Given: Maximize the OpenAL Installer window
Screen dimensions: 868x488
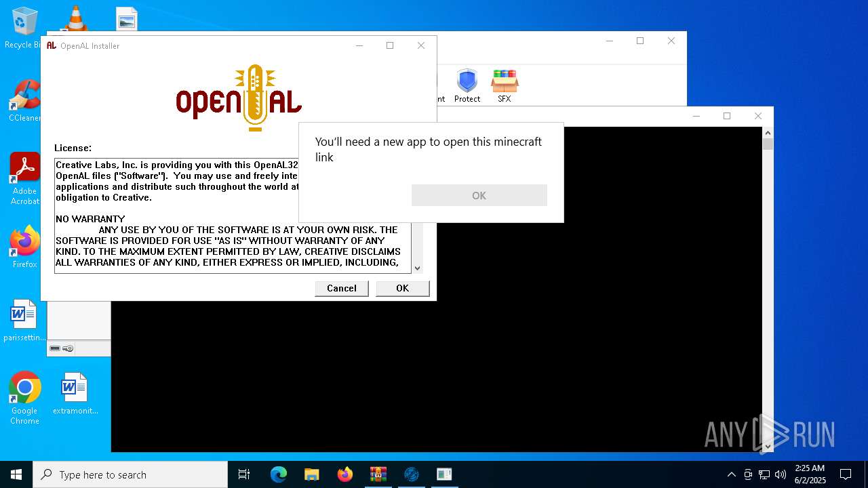Looking at the screenshot, I should (x=390, y=45).
